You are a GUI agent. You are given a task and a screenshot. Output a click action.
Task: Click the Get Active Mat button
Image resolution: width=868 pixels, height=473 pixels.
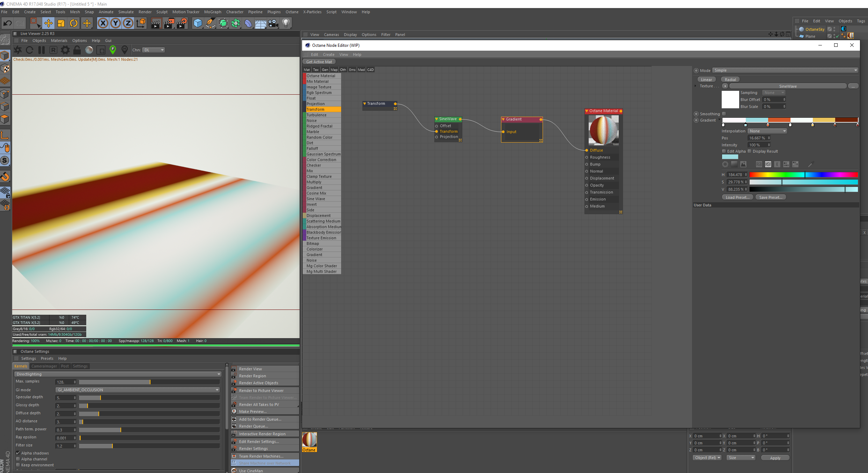(319, 62)
